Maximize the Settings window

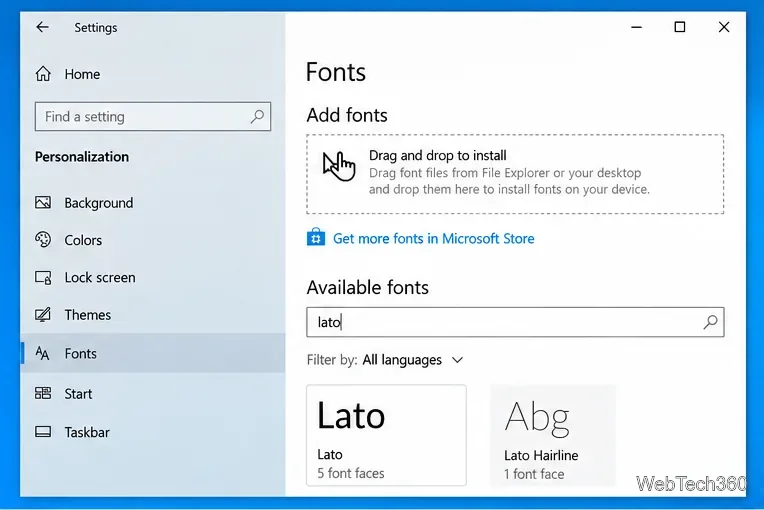[680, 27]
